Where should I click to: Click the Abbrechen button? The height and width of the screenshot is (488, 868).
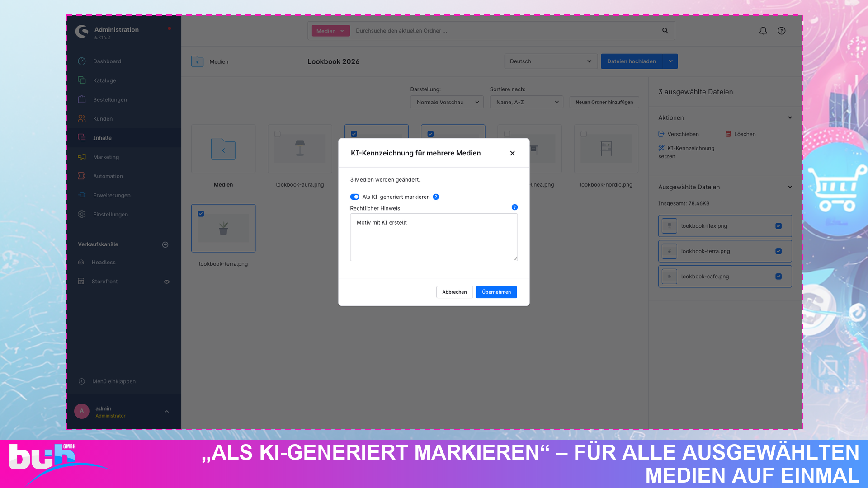(454, 292)
